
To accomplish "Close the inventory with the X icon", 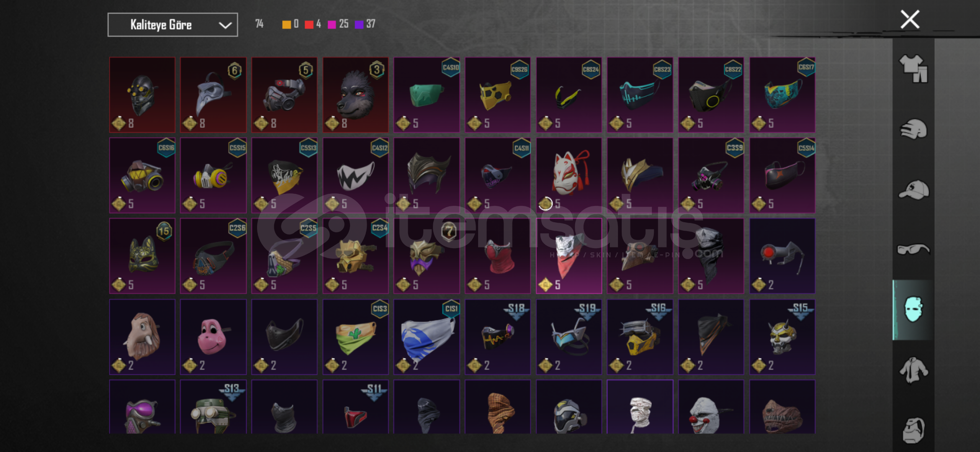I will tap(910, 20).
